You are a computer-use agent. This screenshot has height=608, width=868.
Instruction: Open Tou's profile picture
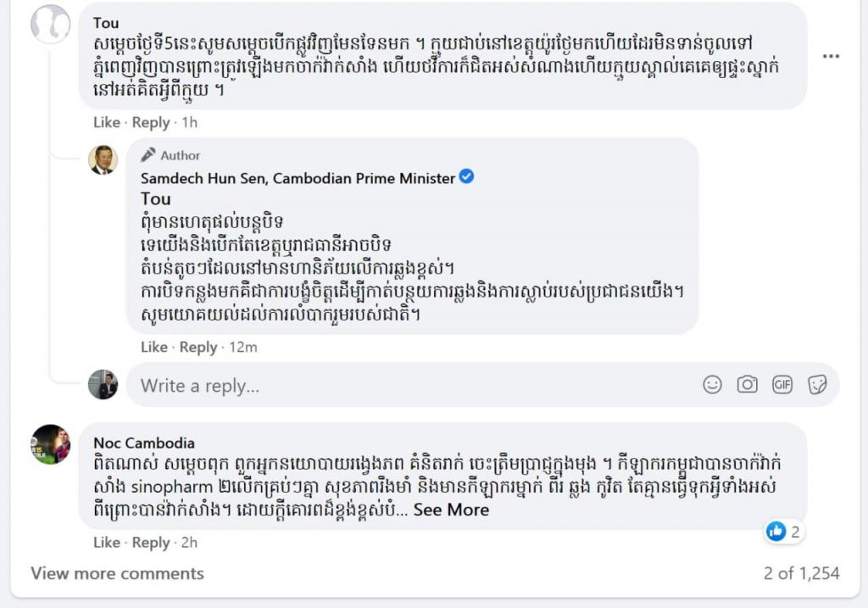50,24
